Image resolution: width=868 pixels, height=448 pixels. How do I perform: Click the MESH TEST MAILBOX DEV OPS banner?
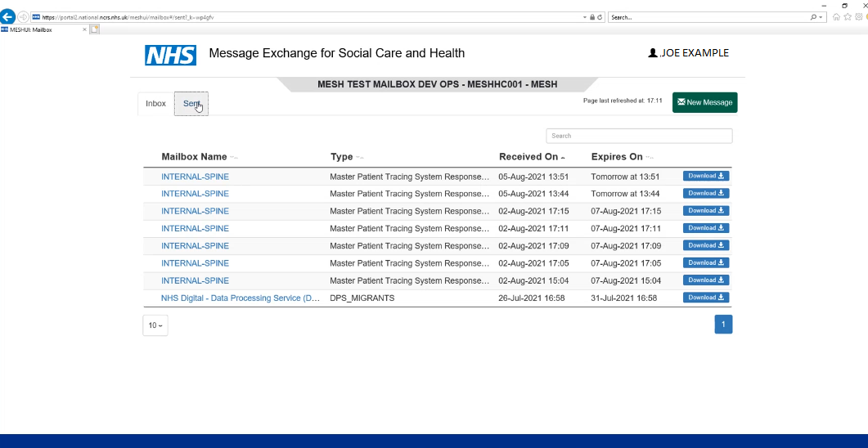438,85
